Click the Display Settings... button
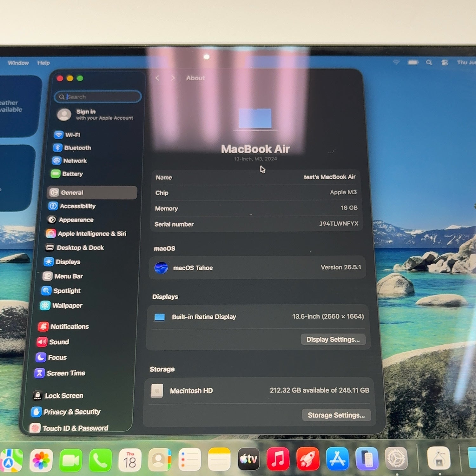The height and width of the screenshot is (476, 476). [333, 340]
